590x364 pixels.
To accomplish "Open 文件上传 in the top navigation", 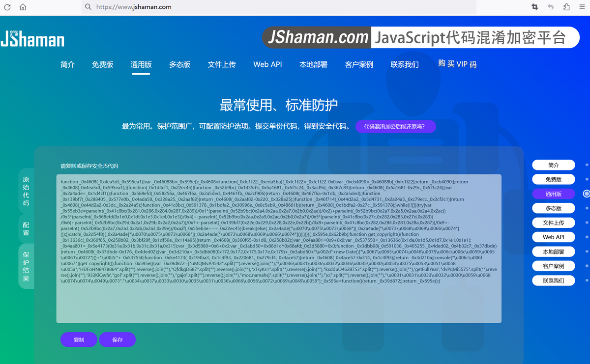I will (x=222, y=64).
